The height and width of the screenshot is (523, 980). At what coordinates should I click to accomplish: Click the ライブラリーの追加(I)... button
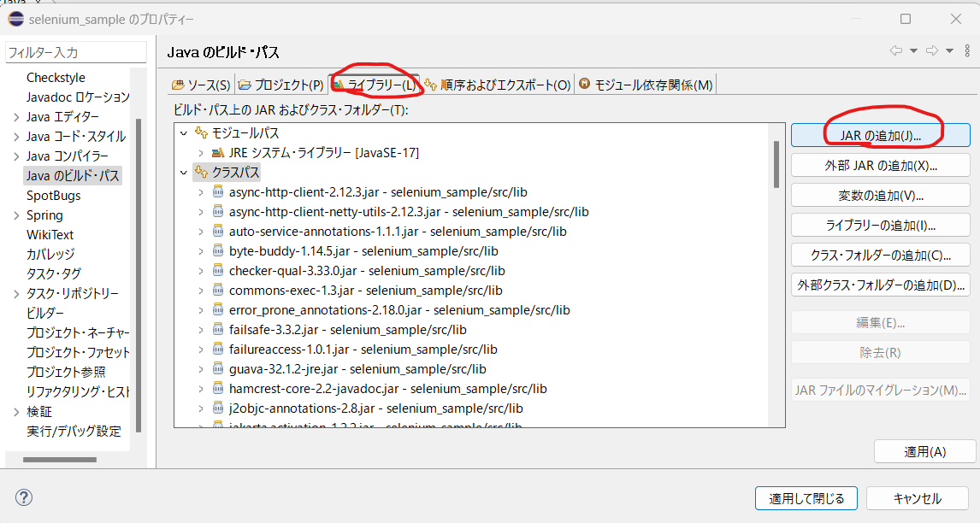point(880,226)
